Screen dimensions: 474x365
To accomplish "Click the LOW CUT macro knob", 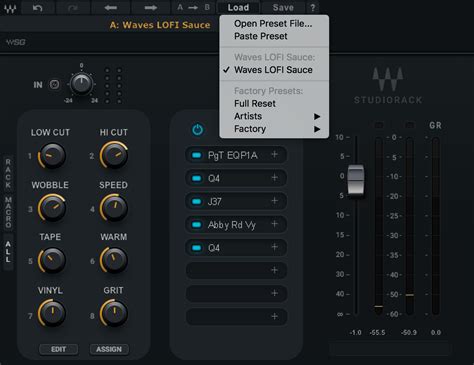I will [52, 156].
